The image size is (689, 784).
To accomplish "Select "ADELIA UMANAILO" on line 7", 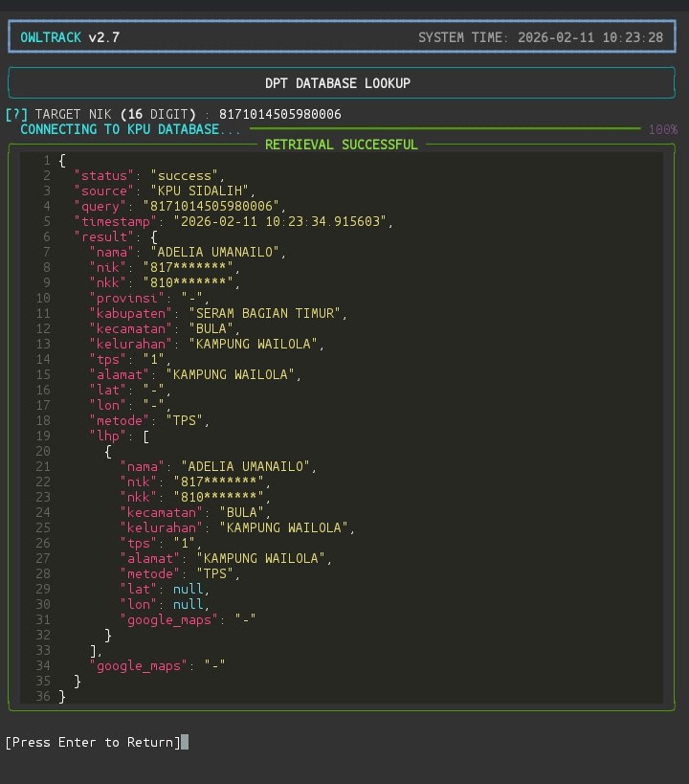I will click(215, 252).
